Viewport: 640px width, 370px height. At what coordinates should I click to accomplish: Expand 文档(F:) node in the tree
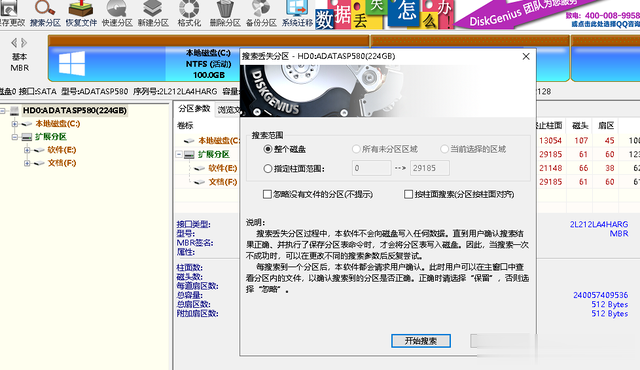click(27, 163)
